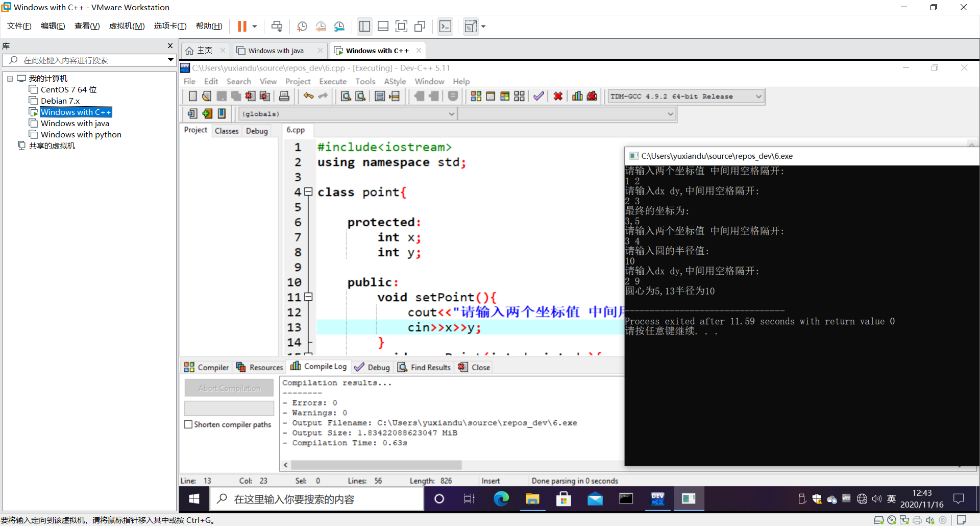Click the Replace magnifier icon in Dev-C++ toolbar

[360, 96]
